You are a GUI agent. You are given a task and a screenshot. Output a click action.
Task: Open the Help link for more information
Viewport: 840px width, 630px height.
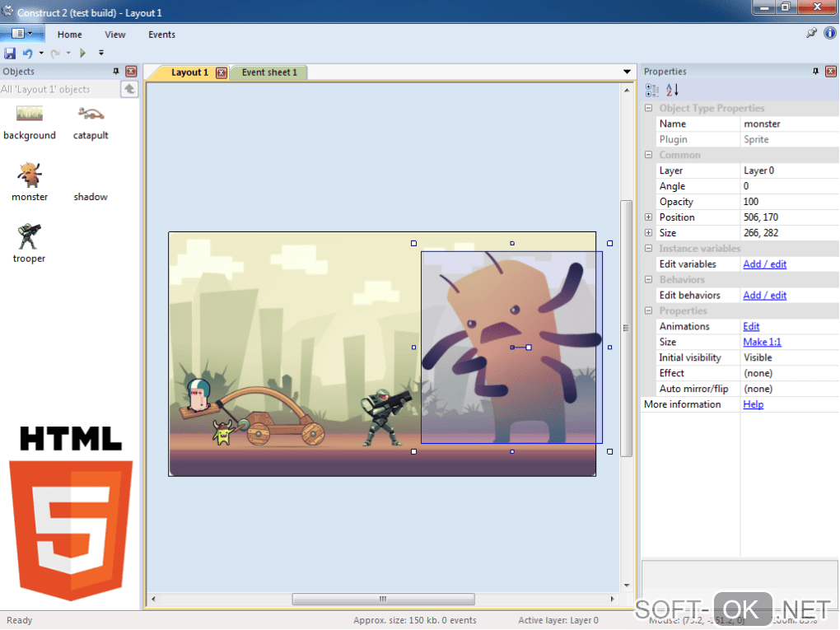click(x=753, y=404)
